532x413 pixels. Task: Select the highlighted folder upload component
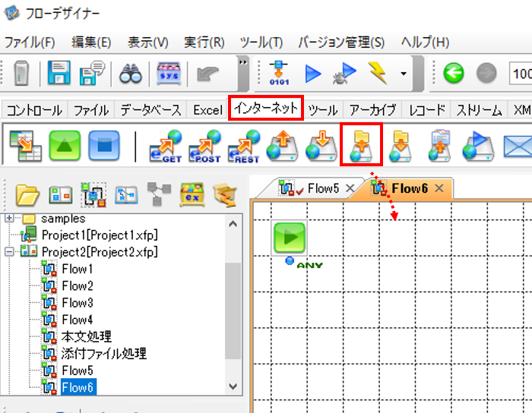click(361, 146)
